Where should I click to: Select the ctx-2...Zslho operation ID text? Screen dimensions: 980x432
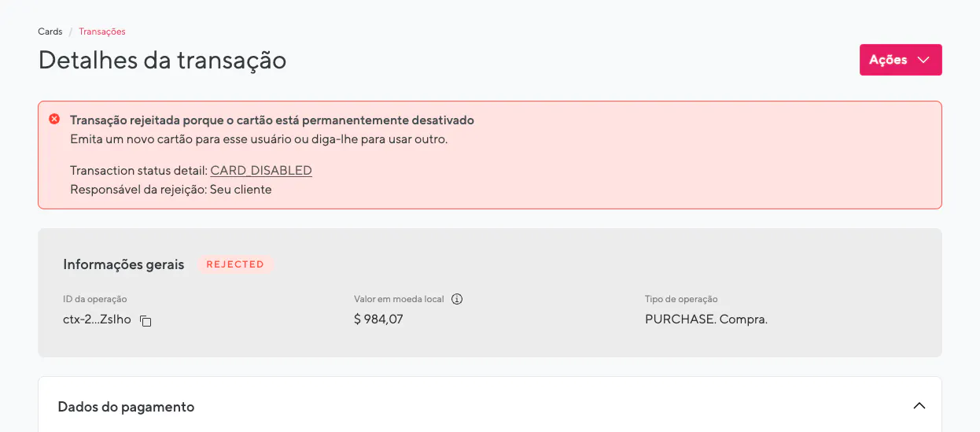tap(97, 319)
